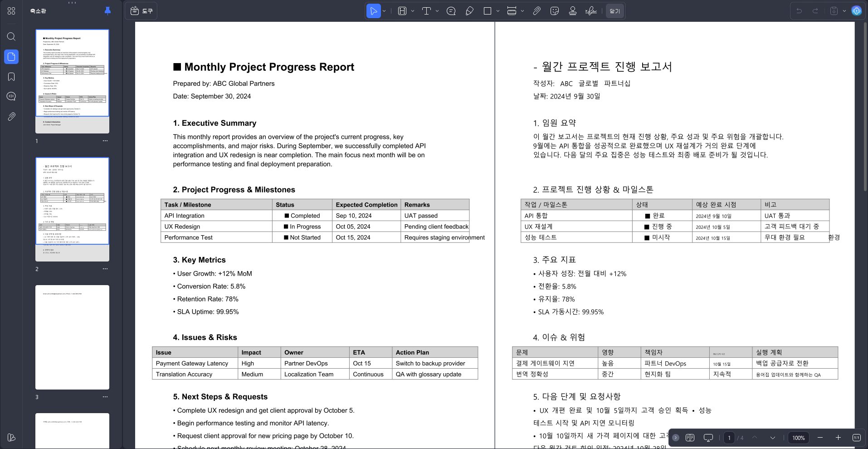868x449 pixels.
Task: Expand the measurement tool options arrow
Action: (522, 11)
